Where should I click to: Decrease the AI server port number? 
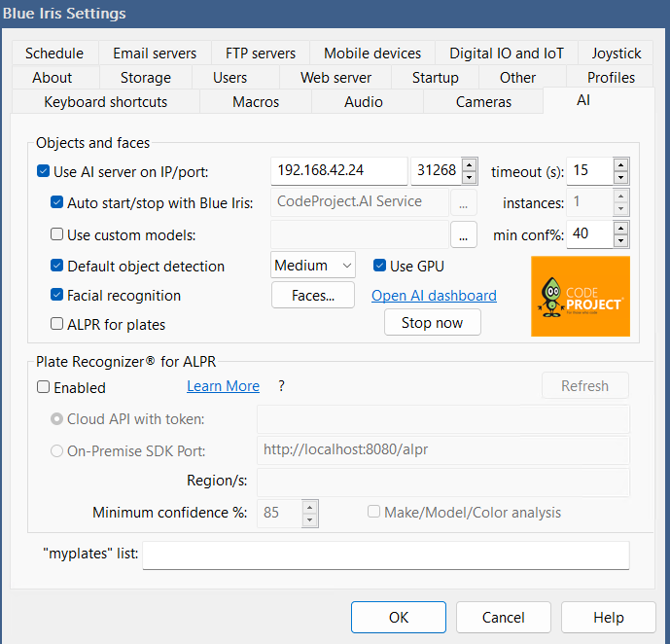469,177
